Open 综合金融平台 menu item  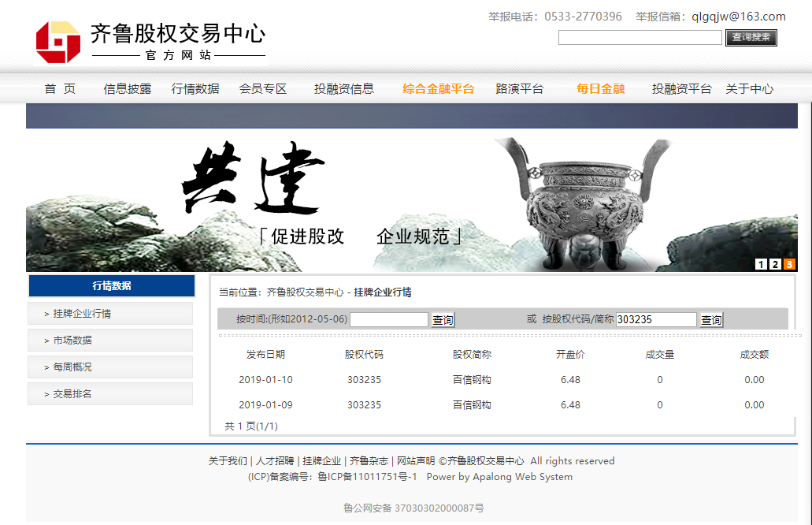(438, 88)
